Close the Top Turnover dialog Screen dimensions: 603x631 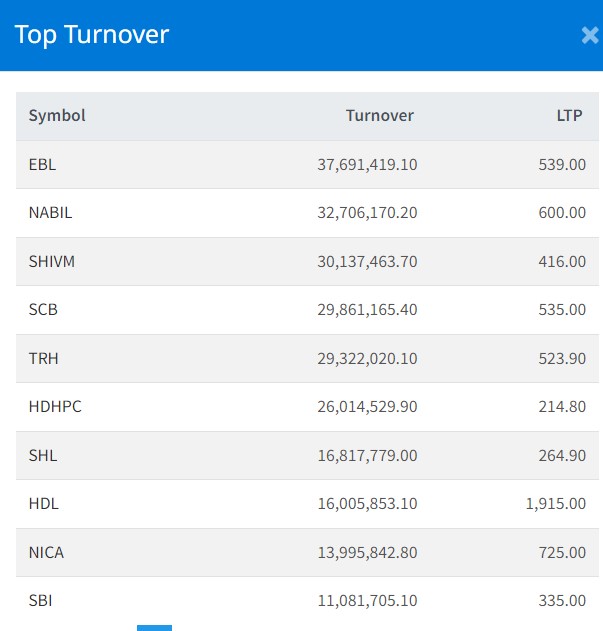[589, 36]
